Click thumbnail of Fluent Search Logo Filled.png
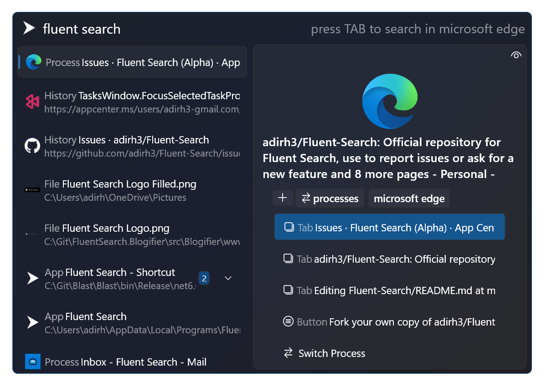 pos(32,189)
